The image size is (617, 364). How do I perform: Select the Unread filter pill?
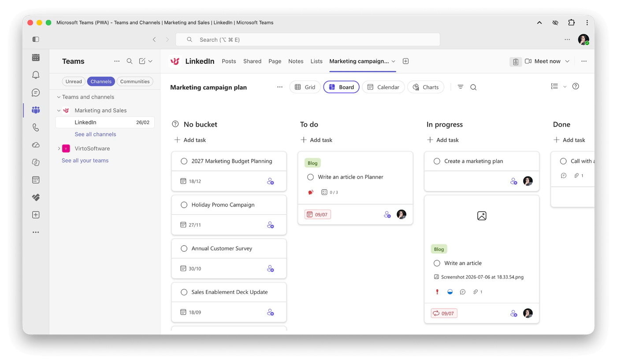pyautogui.click(x=74, y=81)
